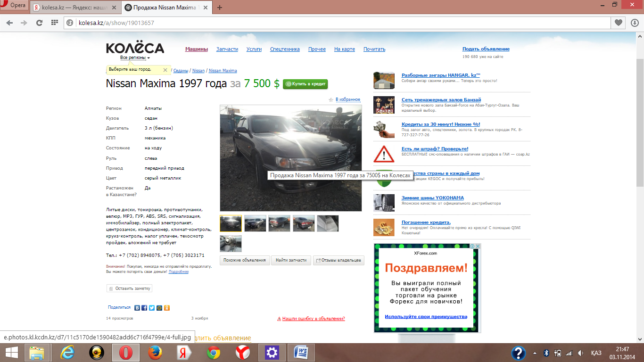The height and width of the screenshot is (362, 644).
Task: Open 'Запчасти' navigation section
Action: tap(227, 49)
